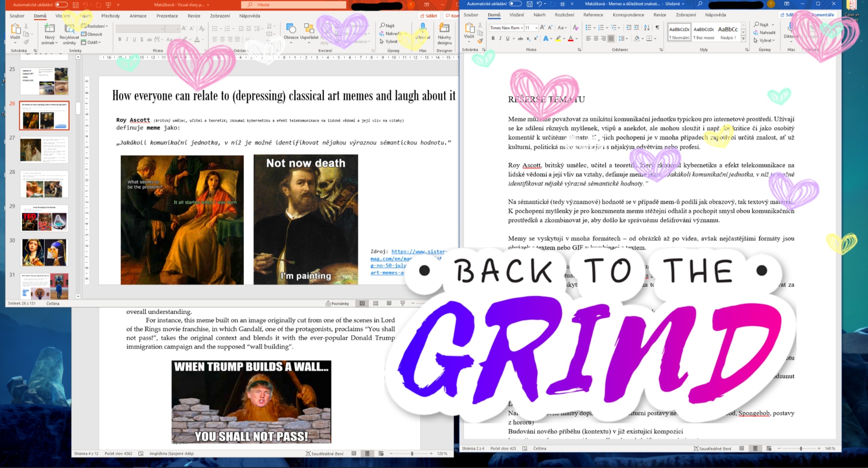
Task: Increase font size in the Word ribbon
Action: 542,27
